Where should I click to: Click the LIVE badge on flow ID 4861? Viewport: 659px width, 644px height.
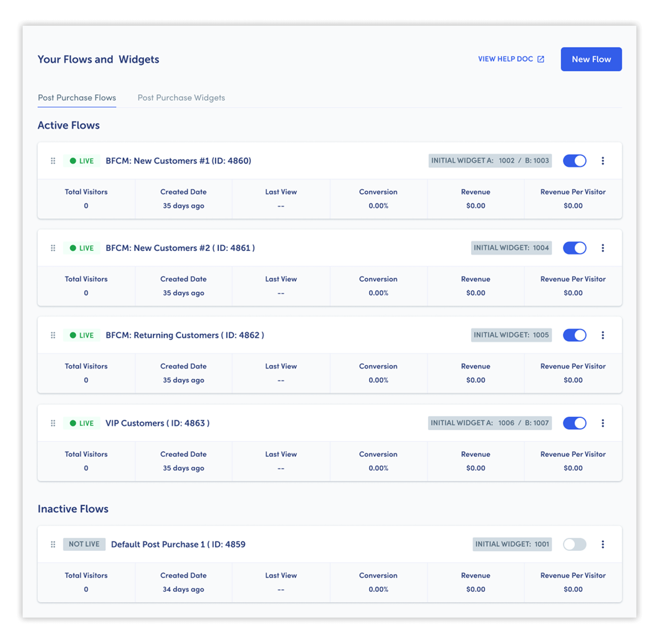tap(82, 248)
